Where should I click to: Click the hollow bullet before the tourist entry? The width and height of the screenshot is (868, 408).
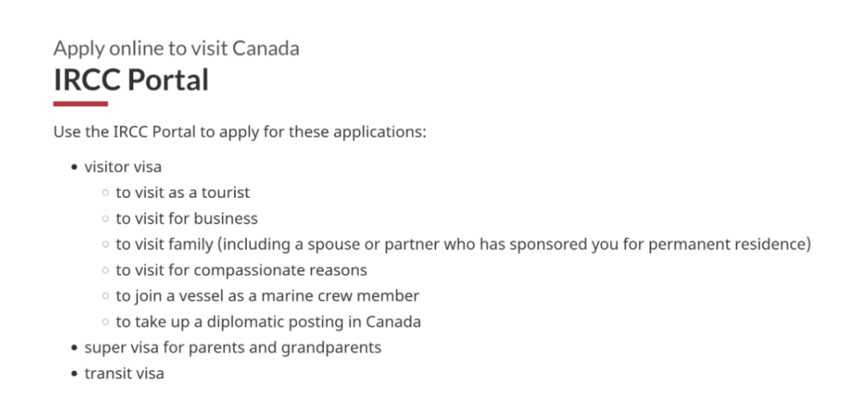(105, 193)
